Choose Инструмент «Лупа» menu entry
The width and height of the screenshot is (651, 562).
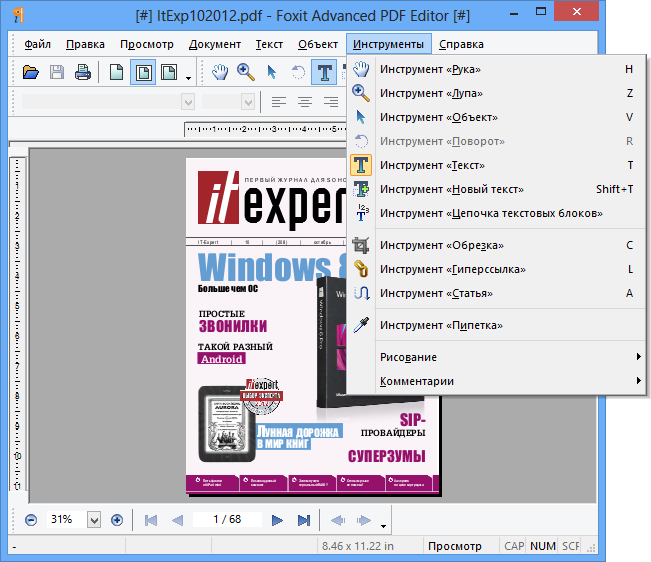pos(497,93)
